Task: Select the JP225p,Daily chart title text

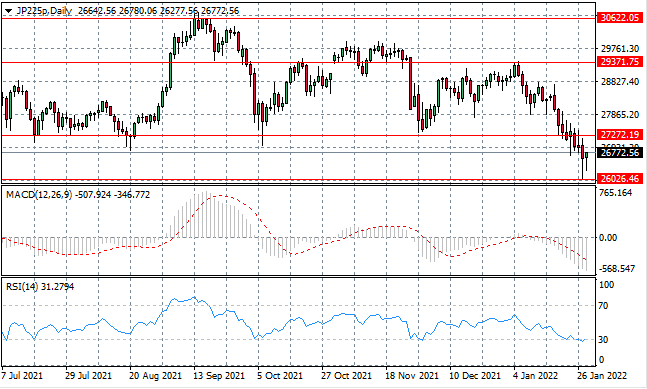Action: (44, 11)
